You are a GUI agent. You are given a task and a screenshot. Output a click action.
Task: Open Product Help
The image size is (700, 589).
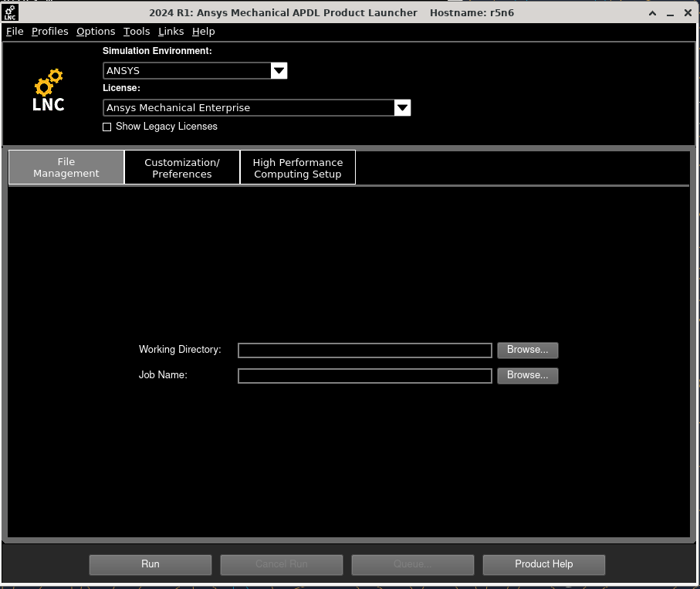(543, 564)
